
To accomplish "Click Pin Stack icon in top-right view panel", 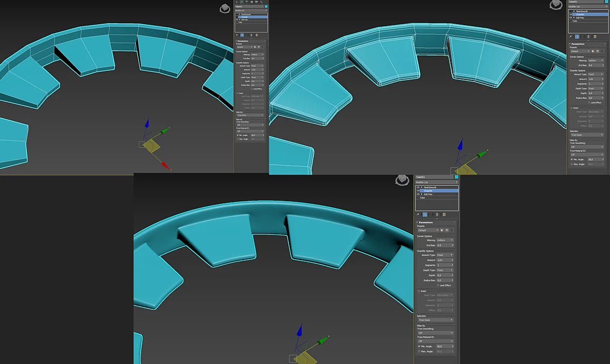I will click(571, 37).
